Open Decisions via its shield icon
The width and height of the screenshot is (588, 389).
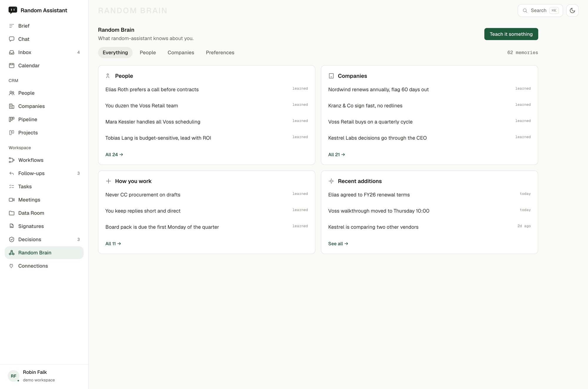(x=11, y=239)
